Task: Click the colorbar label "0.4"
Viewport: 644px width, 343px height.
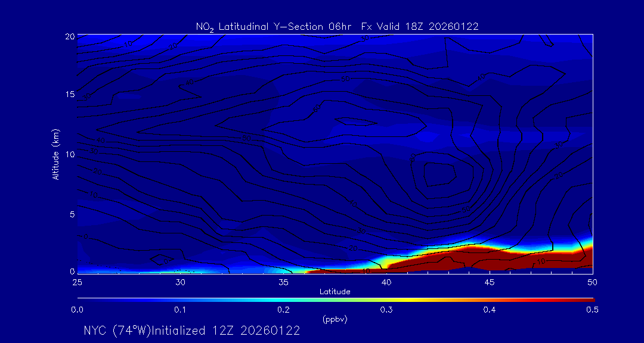Action: point(489,310)
